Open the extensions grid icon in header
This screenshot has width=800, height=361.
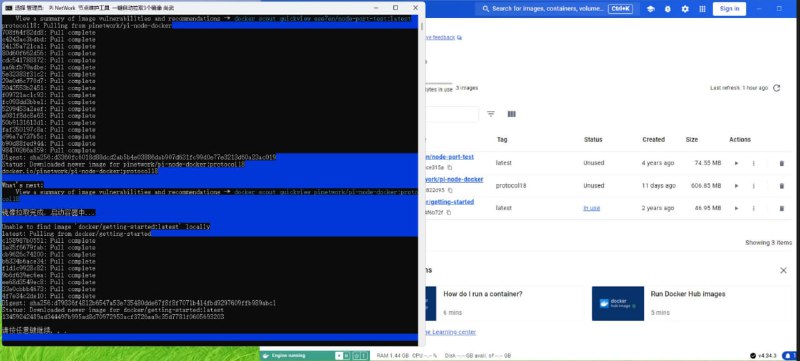point(703,9)
